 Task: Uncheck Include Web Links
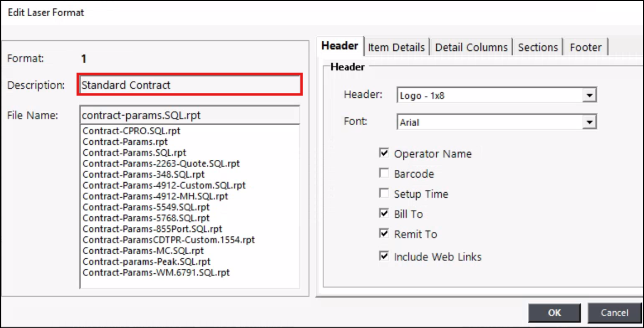384,256
